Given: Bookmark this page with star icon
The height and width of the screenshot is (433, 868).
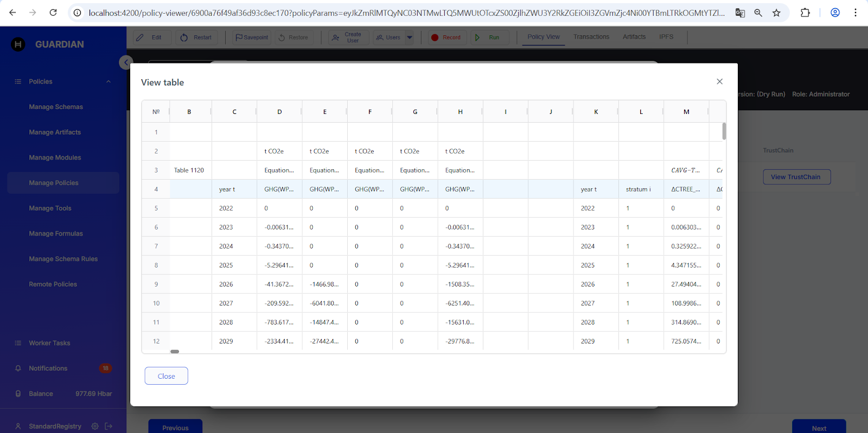Looking at the screenshot, I should pos(776,12).
